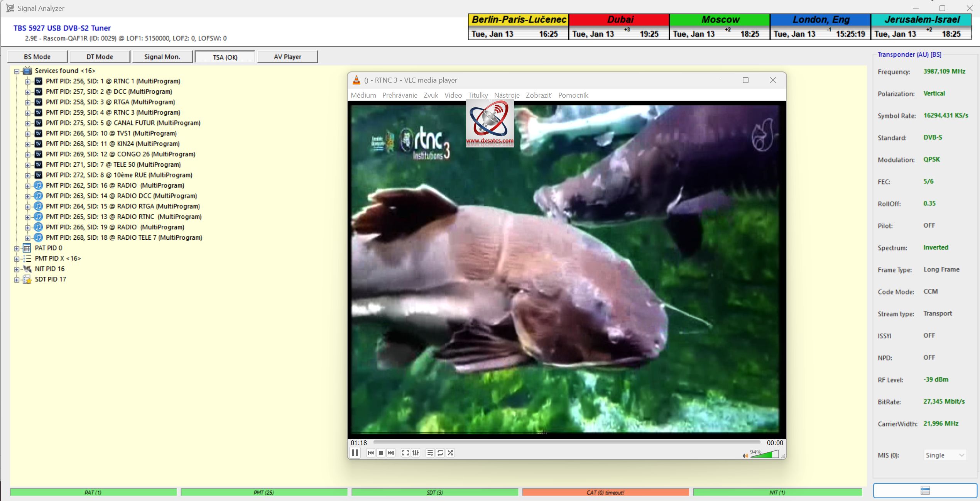Click the BS Mode button

37,57
